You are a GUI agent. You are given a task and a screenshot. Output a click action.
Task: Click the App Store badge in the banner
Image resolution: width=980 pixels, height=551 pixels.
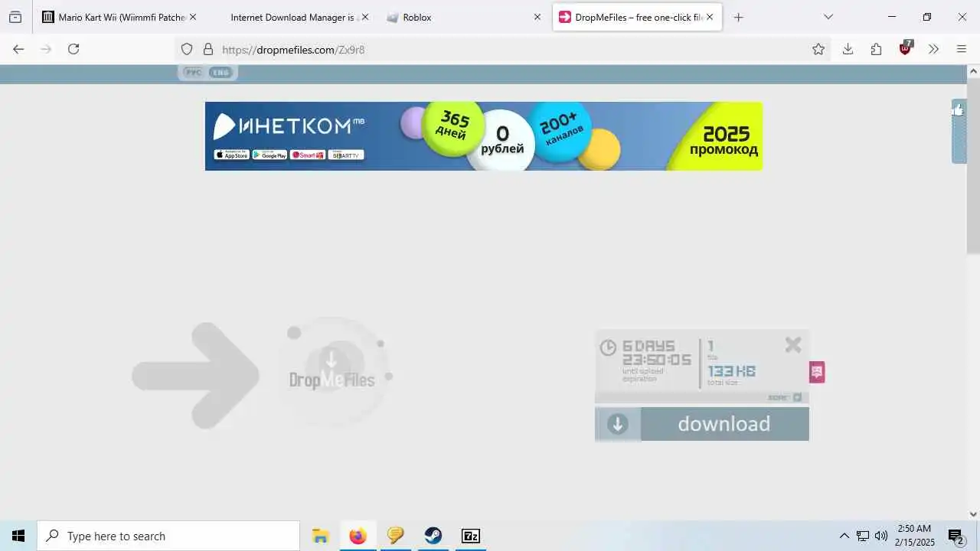[232, 155]
